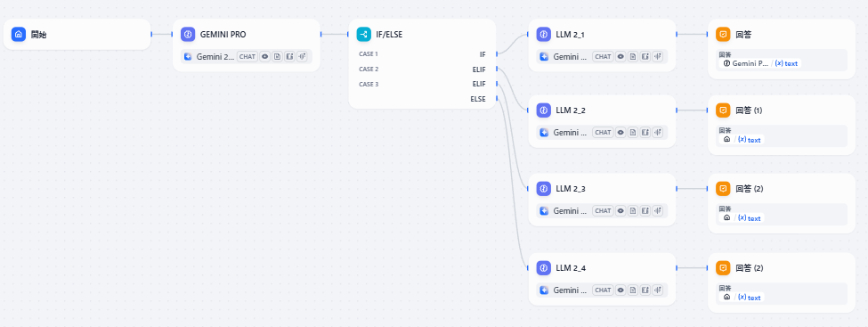Click the Gemini model logo in LLM 2_4

coord(544,290)
